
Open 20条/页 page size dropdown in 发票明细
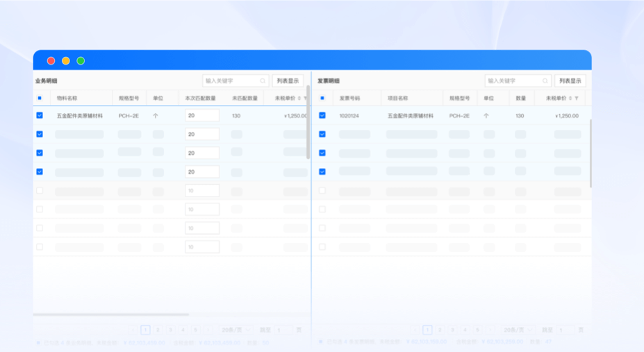point(518,330)
